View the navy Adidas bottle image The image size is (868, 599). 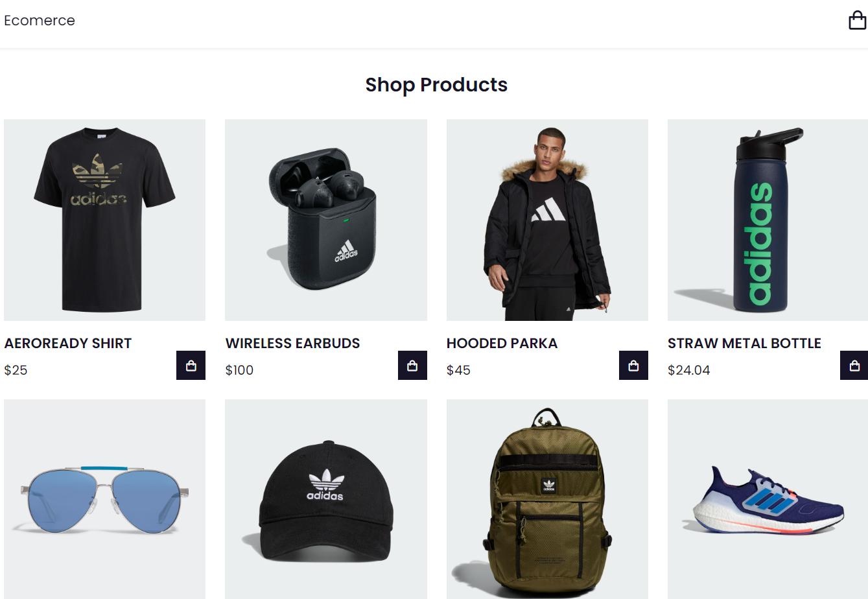(x=768, y=220)
